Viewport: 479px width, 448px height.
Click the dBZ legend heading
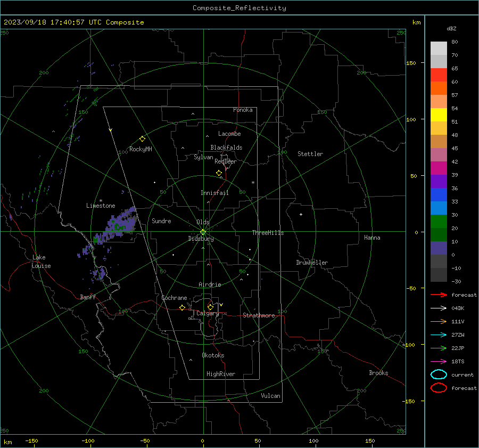pyautogui.click(x=451, y=28)
